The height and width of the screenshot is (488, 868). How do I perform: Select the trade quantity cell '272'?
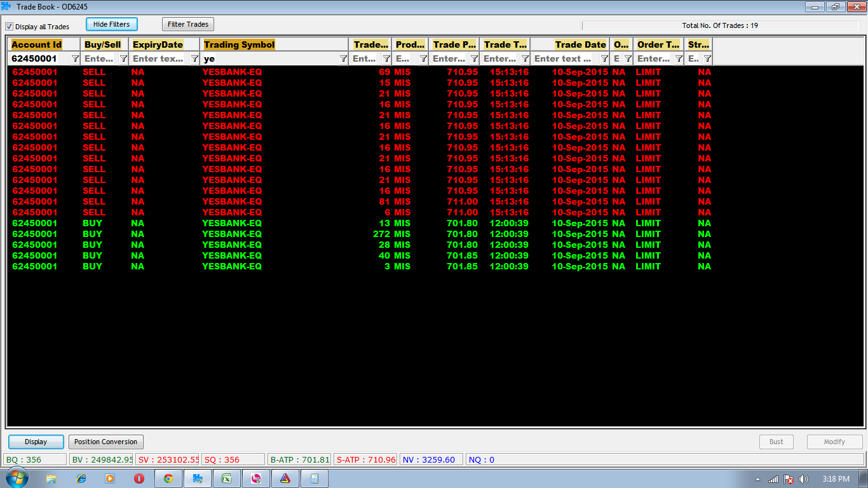click(382, 234)
